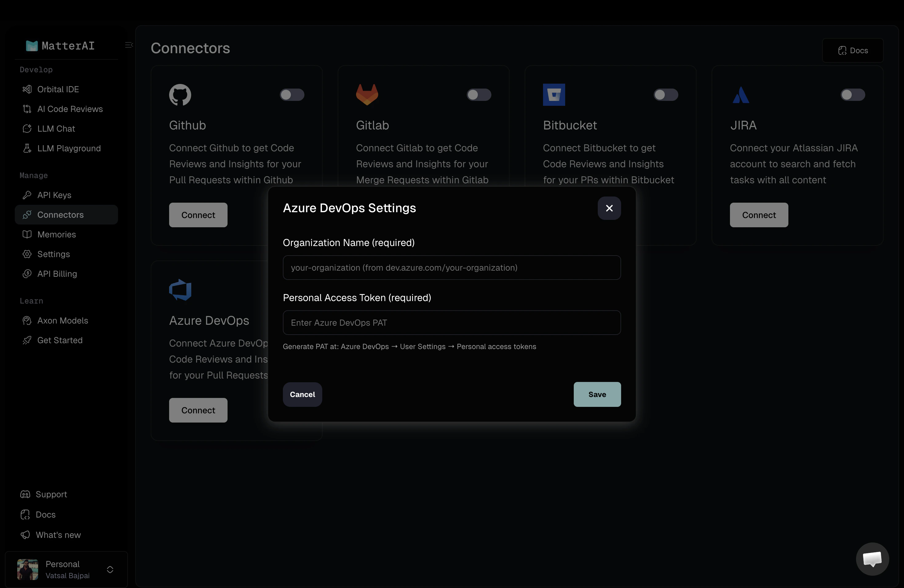Open Settings under Manage

(54, 254)
